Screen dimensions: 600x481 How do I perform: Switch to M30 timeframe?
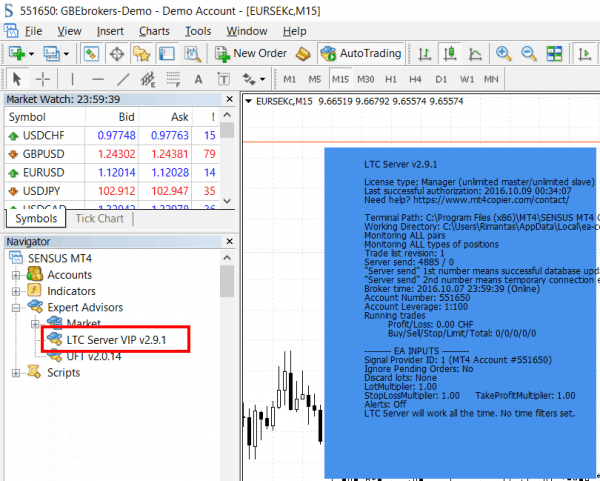(365, 79)
